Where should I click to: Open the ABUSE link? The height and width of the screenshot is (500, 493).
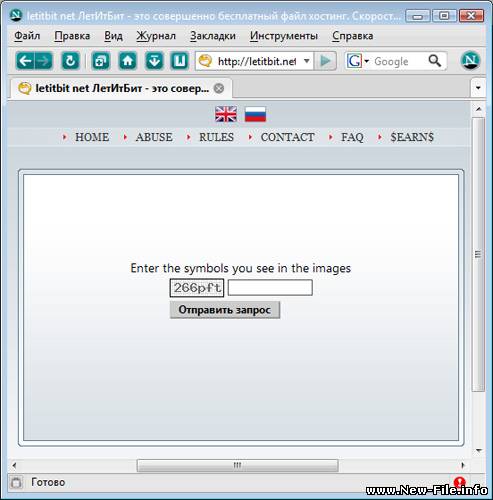[154, 137]
